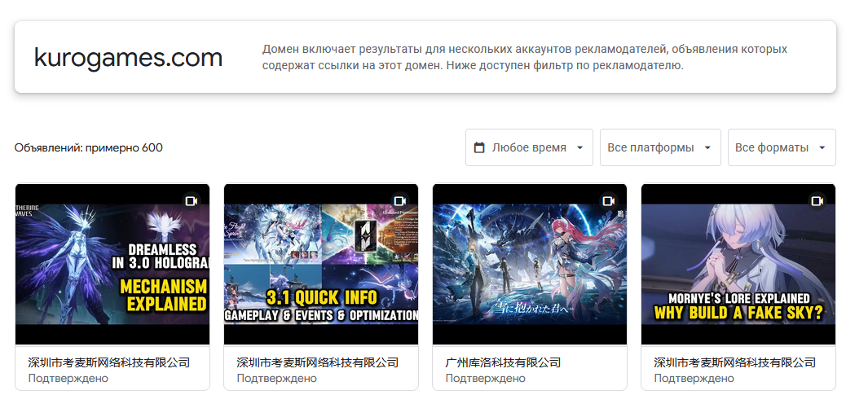This screenshot has height=417, width=868.
Task: Click Подтверждено under the 广州库洛科技有限公司 ad
Action: (x=486, y=378)
